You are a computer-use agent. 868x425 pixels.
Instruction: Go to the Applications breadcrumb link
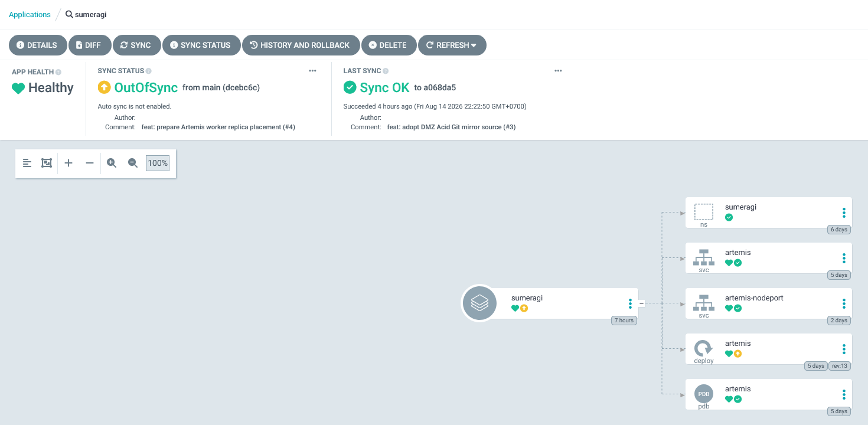click(x=30, y=14)
